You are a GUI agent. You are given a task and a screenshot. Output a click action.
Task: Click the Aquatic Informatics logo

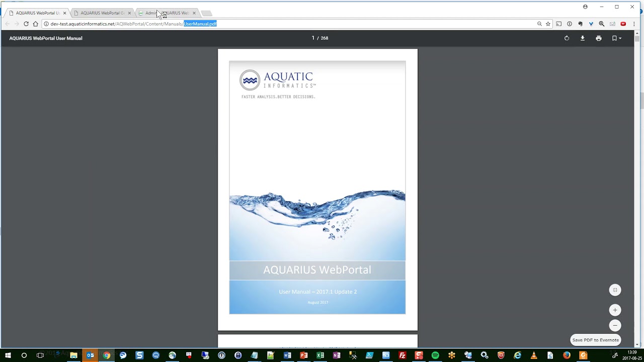(x=278, y=83)
